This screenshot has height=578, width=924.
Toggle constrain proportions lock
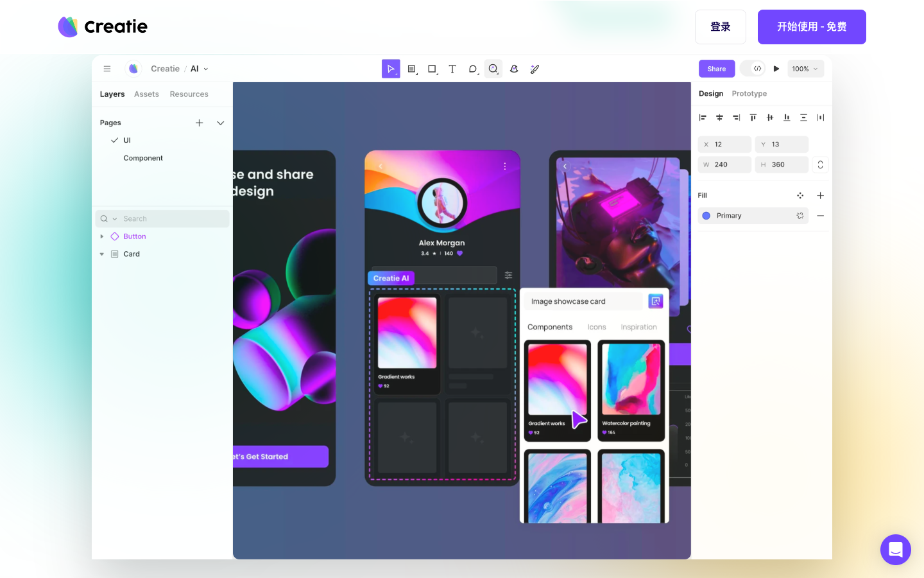[820, 165]
